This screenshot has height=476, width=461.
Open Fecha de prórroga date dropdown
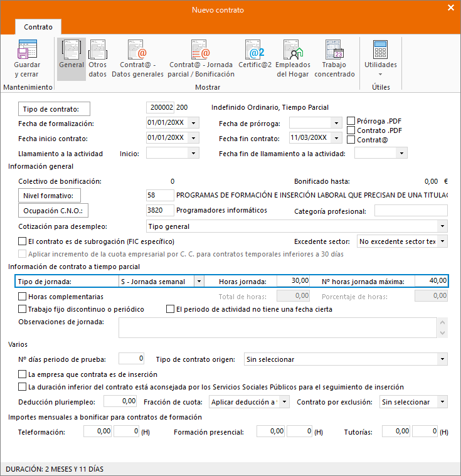pyautogui.click(x=336, y=123)
